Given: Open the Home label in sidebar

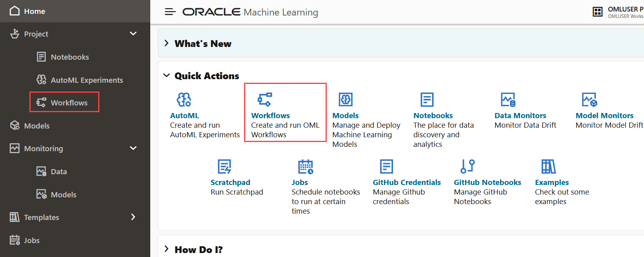Looking at the screenshot, I should coord(35,12).
